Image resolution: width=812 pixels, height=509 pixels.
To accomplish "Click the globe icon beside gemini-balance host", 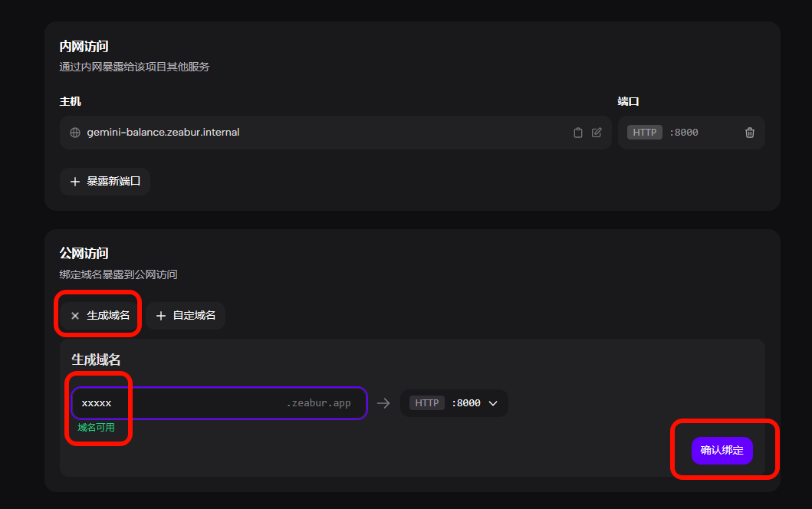I will point(75,133).
